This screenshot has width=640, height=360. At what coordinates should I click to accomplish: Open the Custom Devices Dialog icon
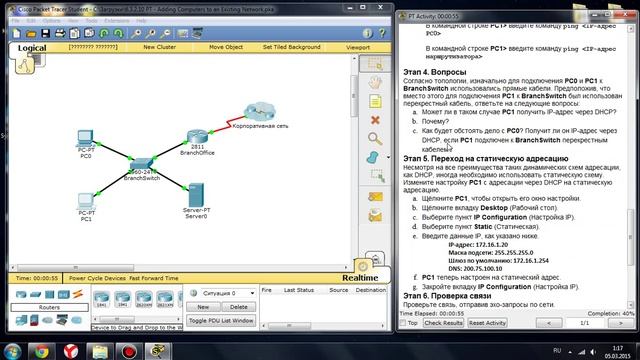[x=198, y=33]
